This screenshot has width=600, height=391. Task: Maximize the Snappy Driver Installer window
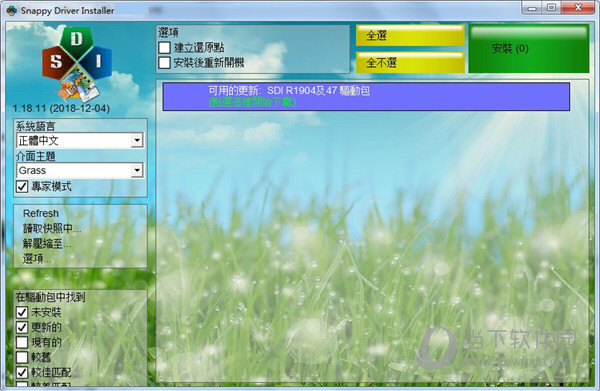[551, 8]
